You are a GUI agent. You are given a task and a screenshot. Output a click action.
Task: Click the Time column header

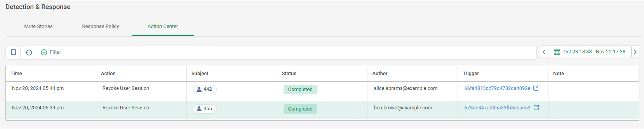click(x=16, y=73)
